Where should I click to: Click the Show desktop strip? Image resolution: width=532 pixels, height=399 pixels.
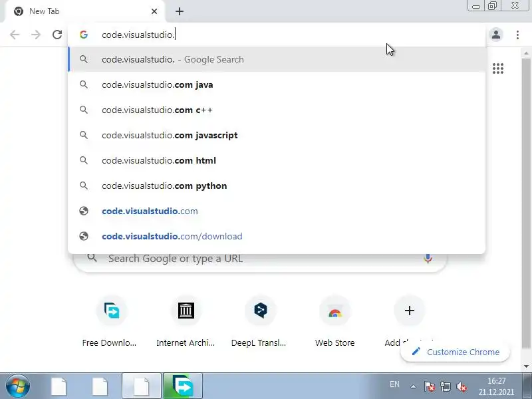(527, 386)
